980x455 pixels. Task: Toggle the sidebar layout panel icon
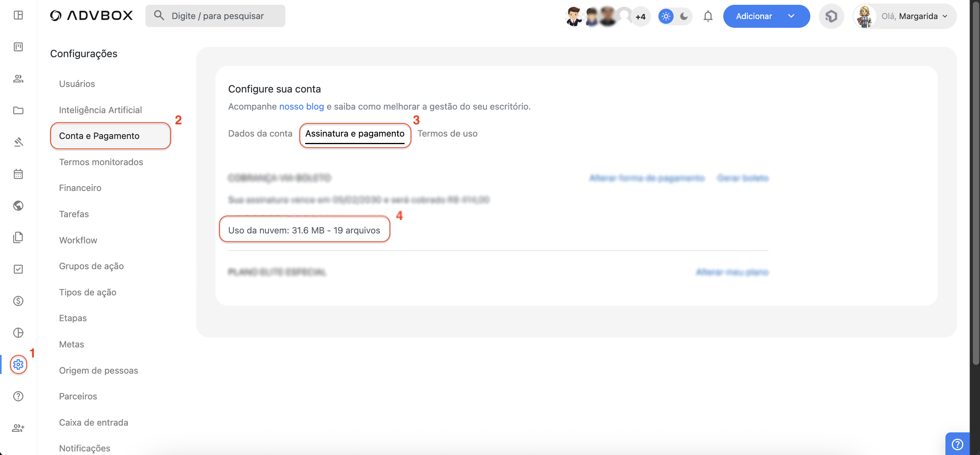18,15
